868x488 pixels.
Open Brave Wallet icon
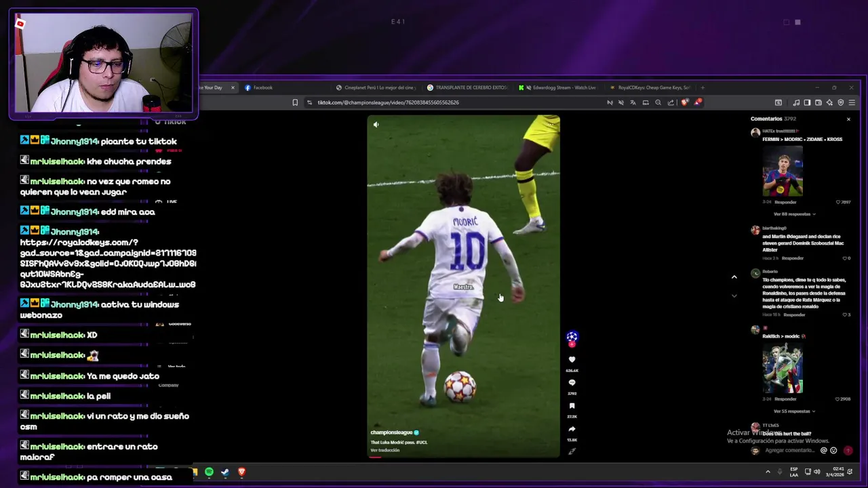[818, 102]
